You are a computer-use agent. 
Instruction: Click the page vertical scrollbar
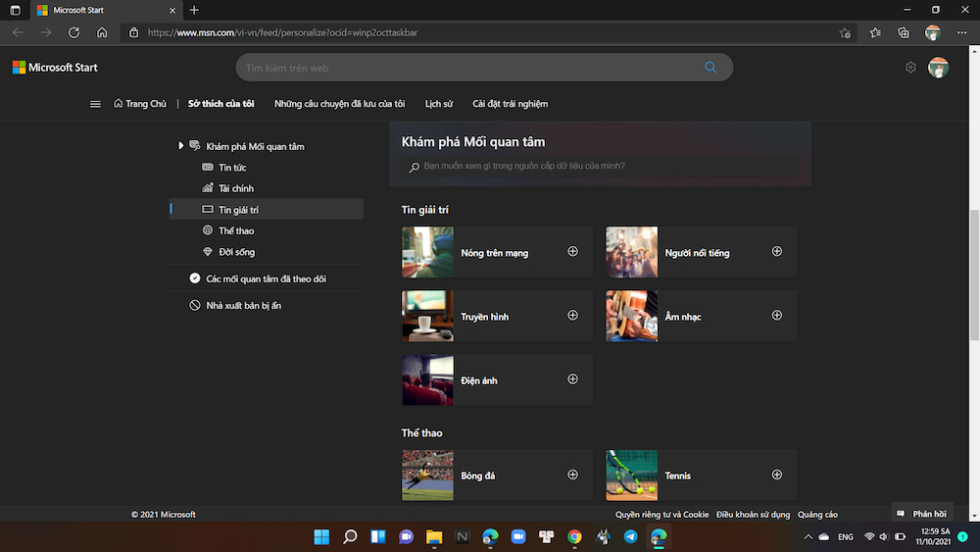[973, 275]
